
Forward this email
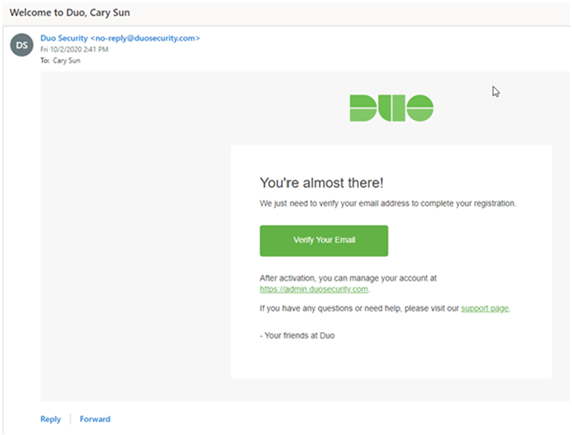95,419
